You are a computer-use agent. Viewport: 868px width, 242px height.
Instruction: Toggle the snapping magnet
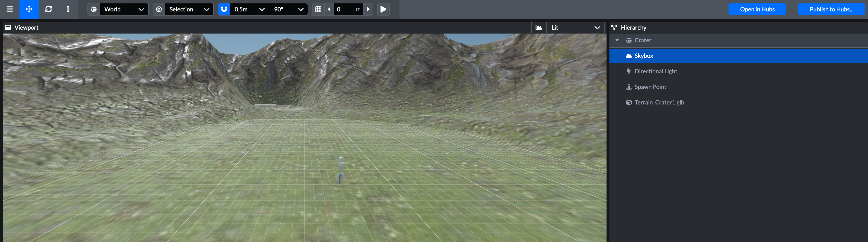pyautogui.click(x=224, y=9)
